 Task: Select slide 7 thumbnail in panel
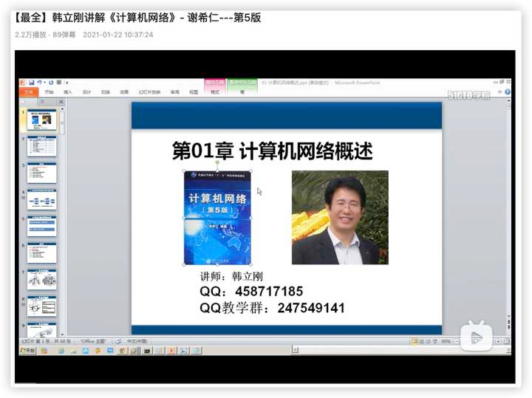(42, 279)
